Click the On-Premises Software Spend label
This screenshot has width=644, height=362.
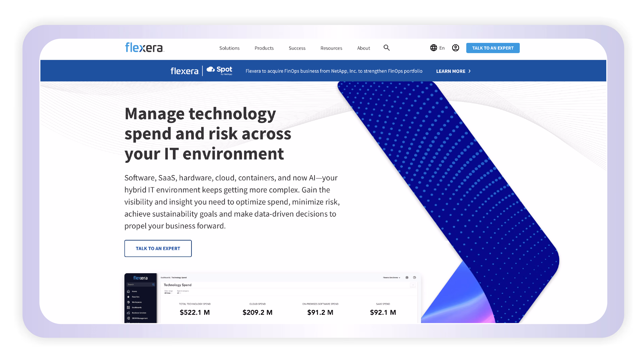[320, 304]
